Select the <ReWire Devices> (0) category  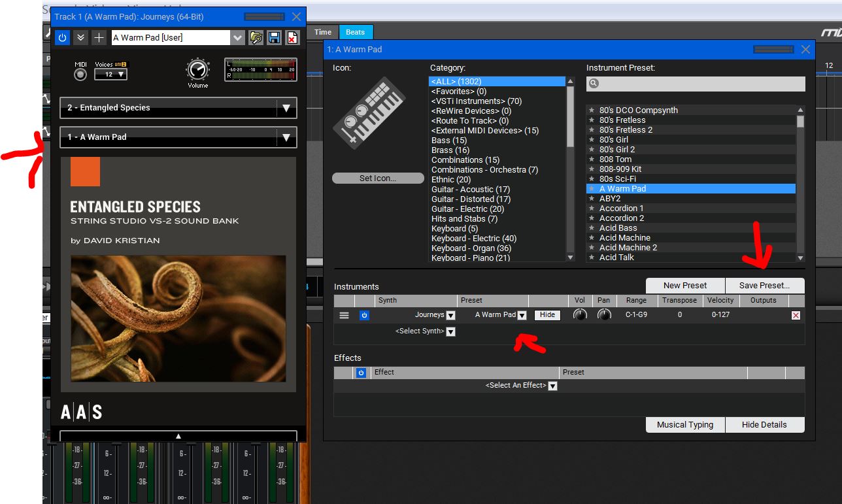pos(471,111)
